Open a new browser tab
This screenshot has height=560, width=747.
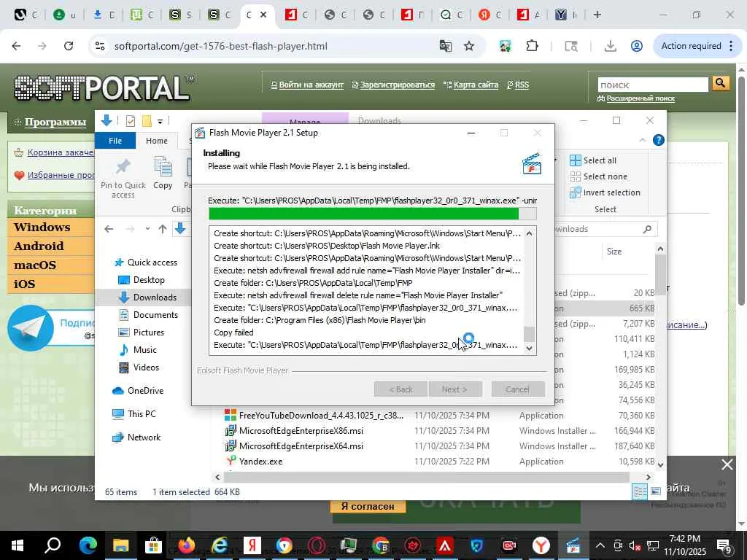tap(597, 15)
